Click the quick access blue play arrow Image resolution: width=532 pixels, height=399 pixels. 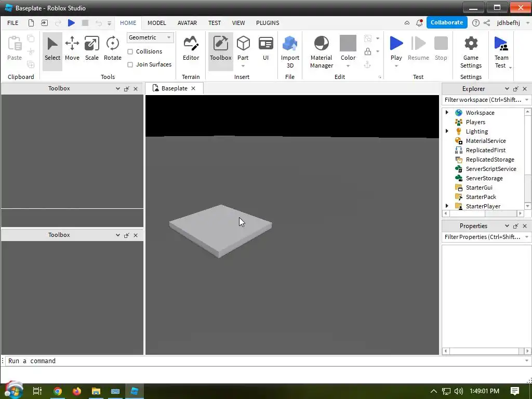[71, 23]
